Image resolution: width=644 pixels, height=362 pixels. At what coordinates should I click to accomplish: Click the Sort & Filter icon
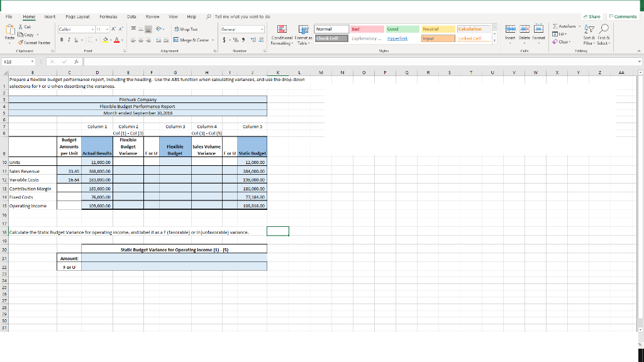(590, 29)
